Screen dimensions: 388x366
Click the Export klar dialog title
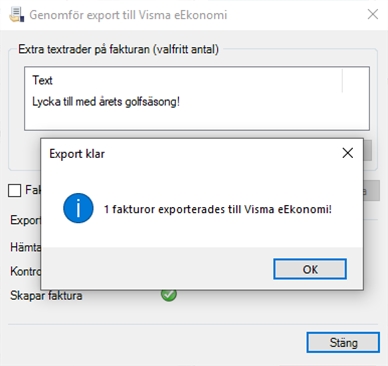pos(77,154)
